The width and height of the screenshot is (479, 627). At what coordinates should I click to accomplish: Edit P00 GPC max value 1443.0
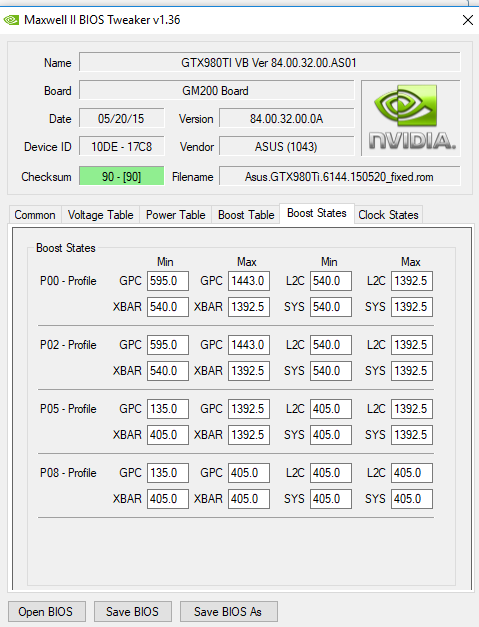[249, 281]
